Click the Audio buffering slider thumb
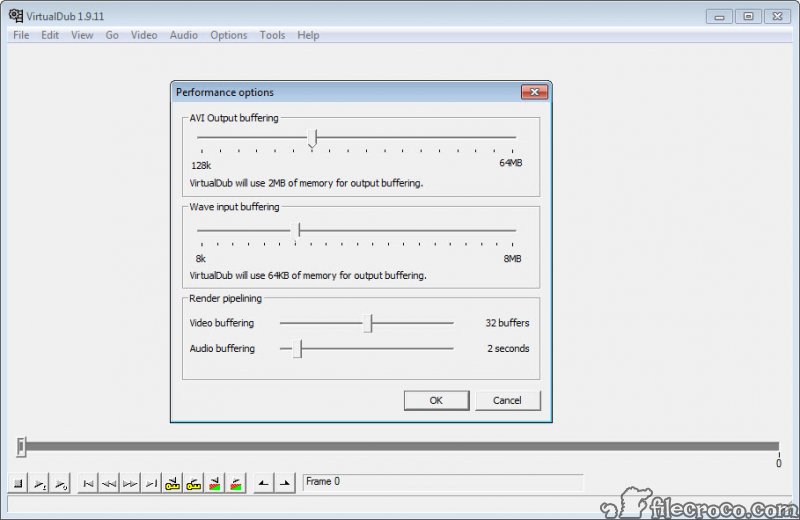This screenshot has height=520, width=800. (x=297, y=349)
